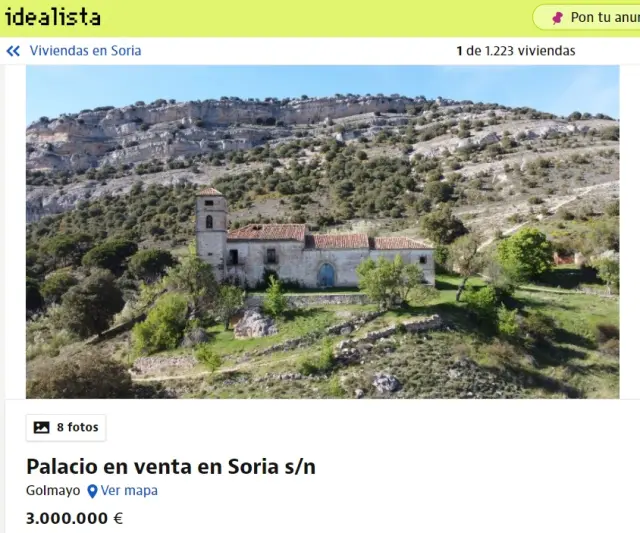Image resolution: width=640 pixels, height=533 pixels.
Task: Click the red tiled roof in the photo
Action: (327, 238)
